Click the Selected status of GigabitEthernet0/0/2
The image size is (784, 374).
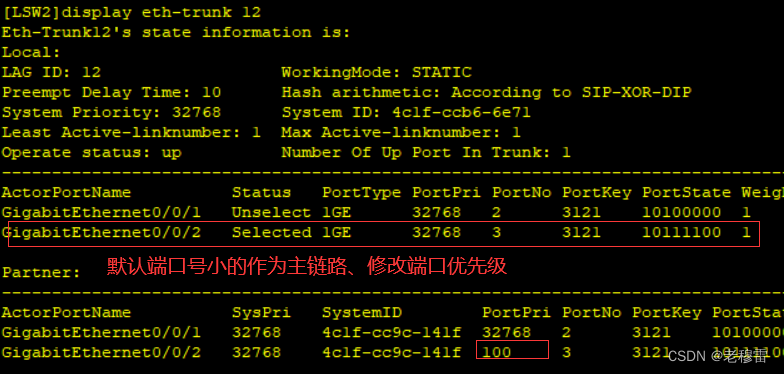pos(272,232)
